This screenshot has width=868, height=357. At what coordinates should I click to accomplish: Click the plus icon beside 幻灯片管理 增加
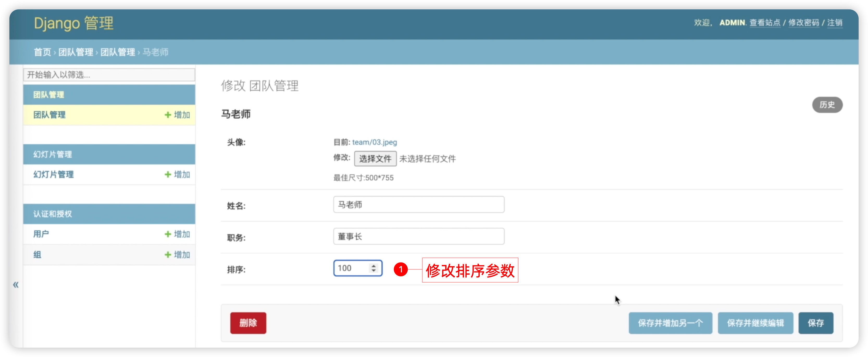[168, 174]
